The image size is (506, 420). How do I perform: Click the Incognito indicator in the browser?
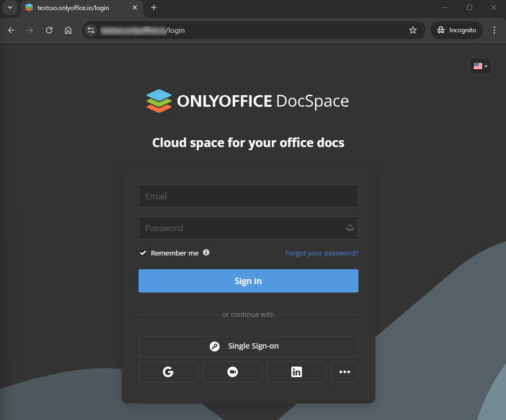tap(456, 30)
